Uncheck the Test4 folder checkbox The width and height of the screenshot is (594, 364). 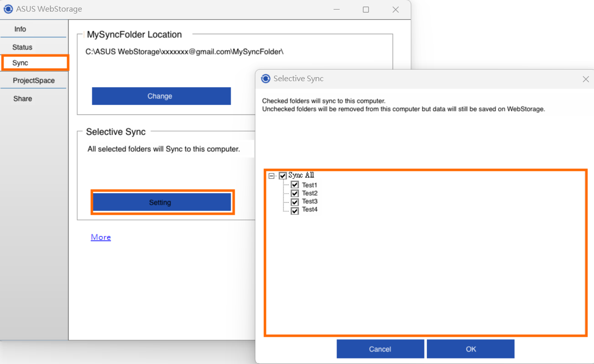pyautogui.click(x=295, y=210)
